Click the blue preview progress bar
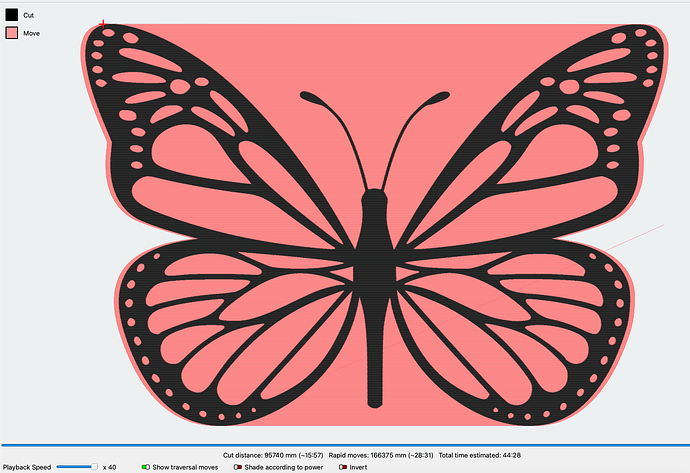Viewport: 690px width, 473px height. click(x=345, y=445)
